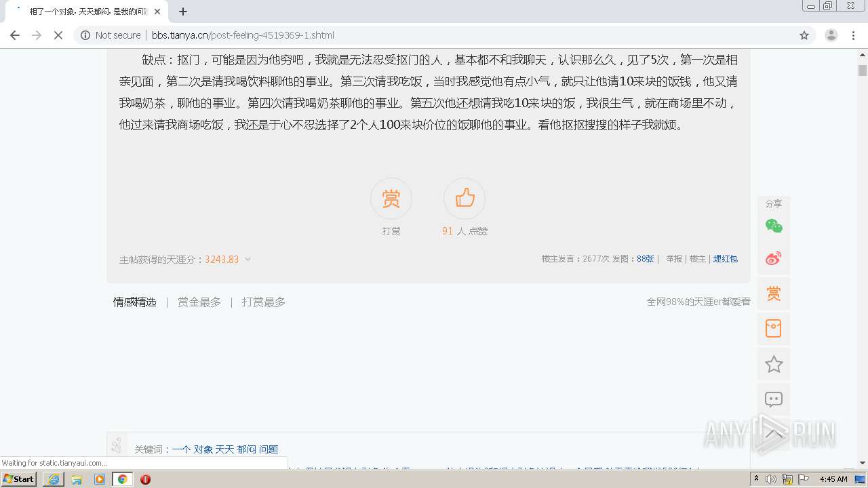Click the 赏 reward icon in sidebar
The height and width of the screenshot is (488, 868).
point(774,293)
